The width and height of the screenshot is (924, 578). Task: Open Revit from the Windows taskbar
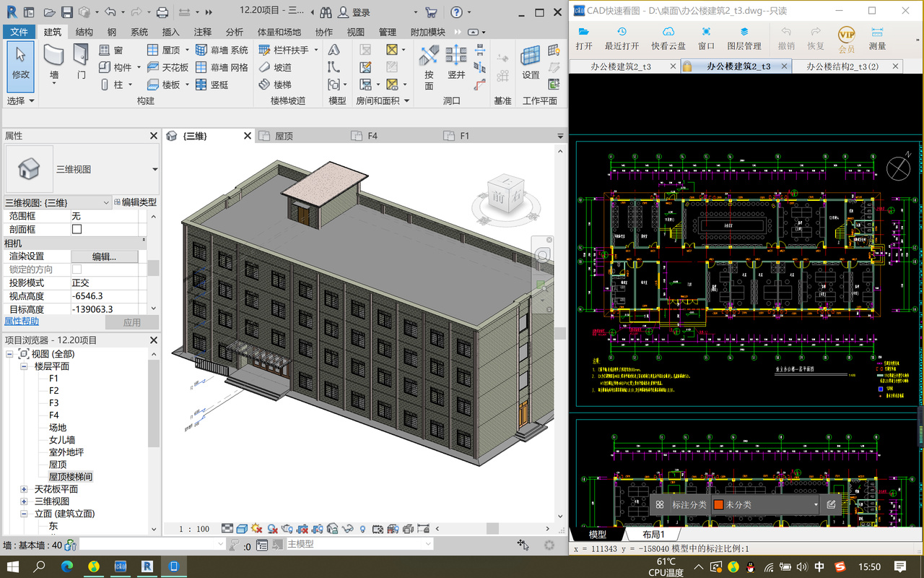point(147,566)
